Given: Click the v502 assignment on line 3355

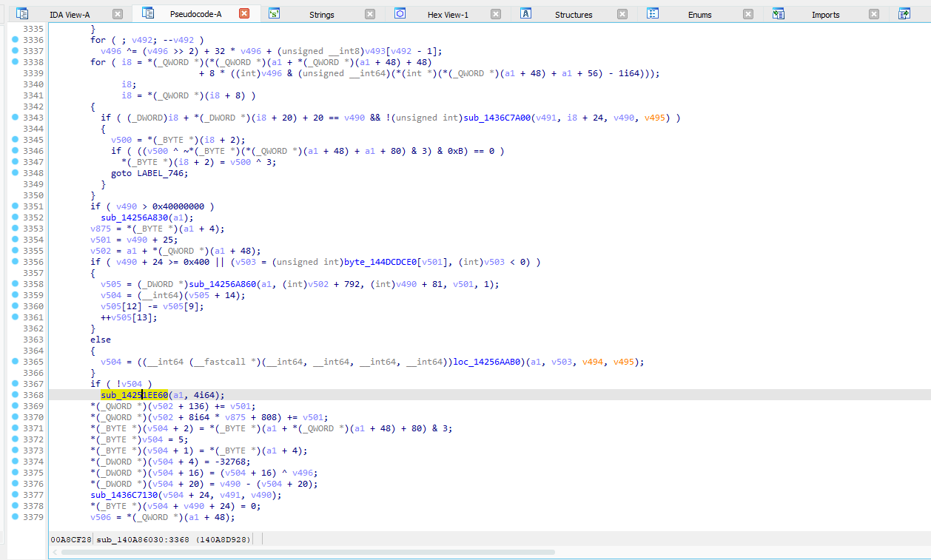Looking at the screenshot, I should click(101, 251).
